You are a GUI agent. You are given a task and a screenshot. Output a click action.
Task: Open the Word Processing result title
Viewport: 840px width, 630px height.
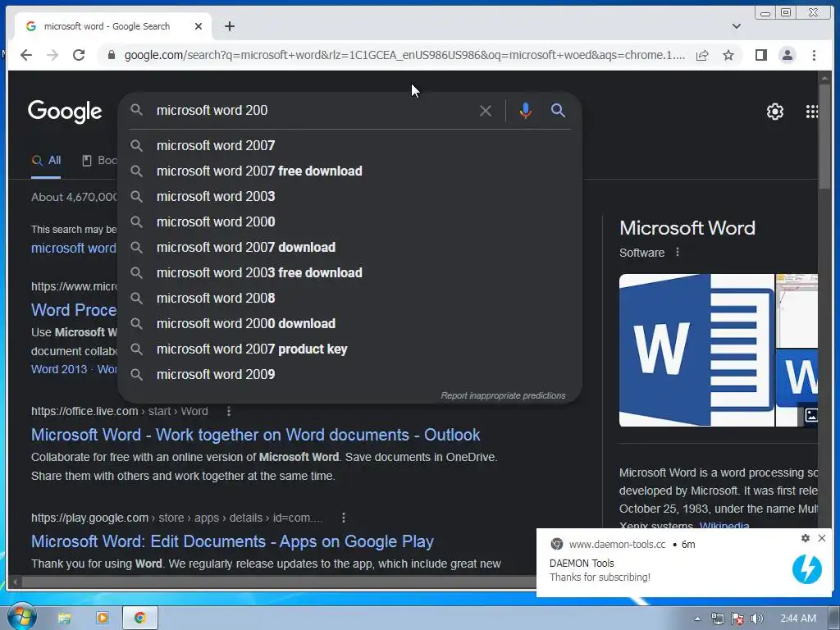(74, 309)
